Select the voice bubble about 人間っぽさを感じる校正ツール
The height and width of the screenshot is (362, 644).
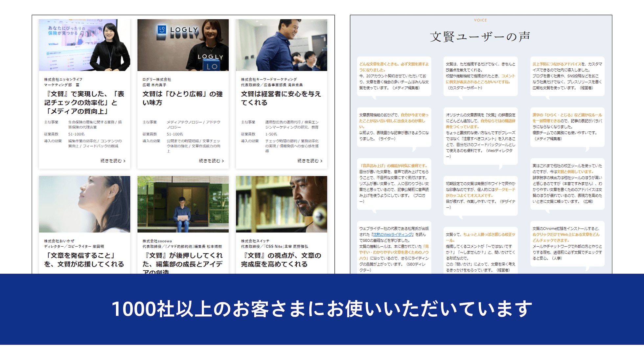click(x=480, y=250)
